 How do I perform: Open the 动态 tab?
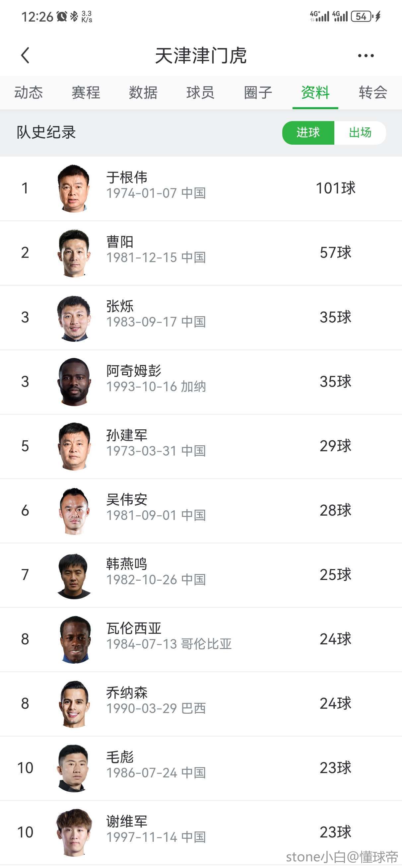tap(29, 92)
